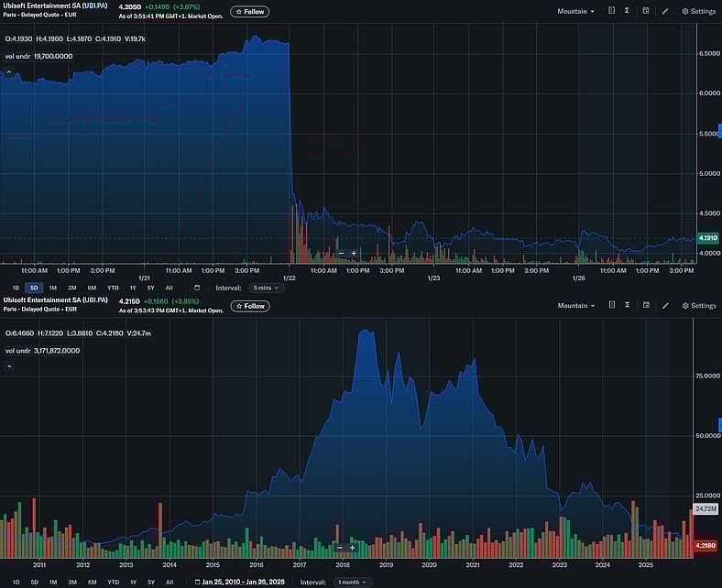Select YTD range on the 5 mins interval chart
Screen dimensions: 722x588
click(x=113, y=288)
